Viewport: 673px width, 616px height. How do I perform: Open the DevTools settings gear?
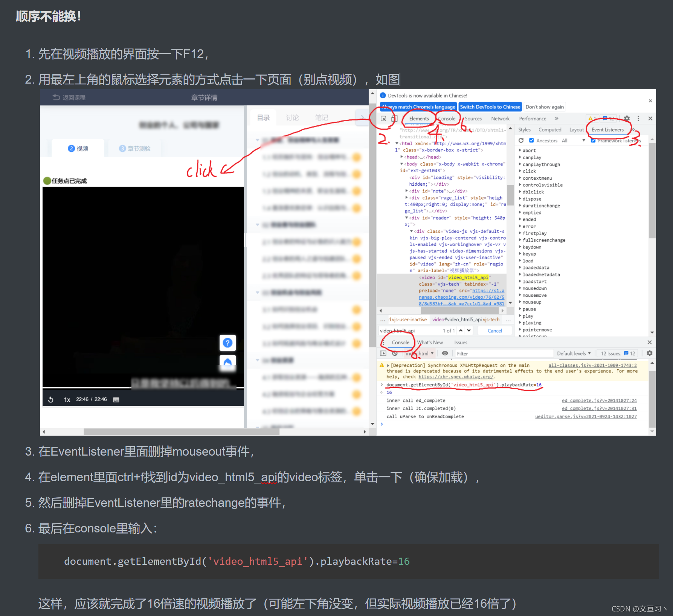pos(627,118)
